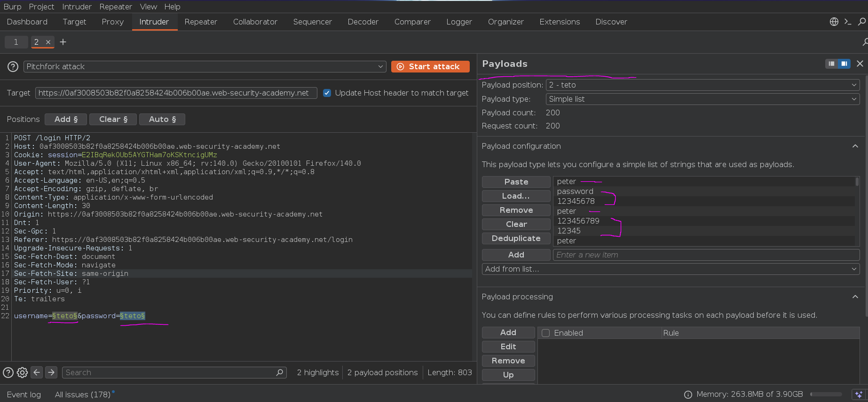Click the Deduplicate button
The width and height of the screenshot is (868, 402).
(516, 238)
